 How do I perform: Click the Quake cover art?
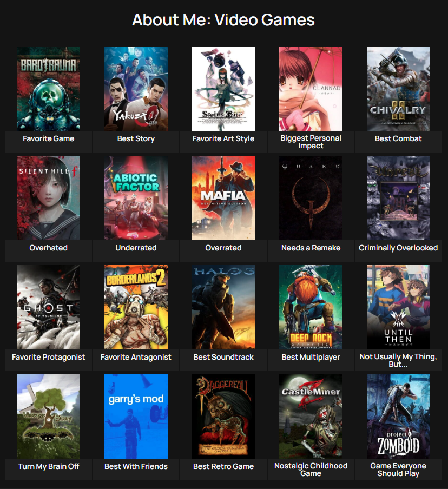coord(311,198)
